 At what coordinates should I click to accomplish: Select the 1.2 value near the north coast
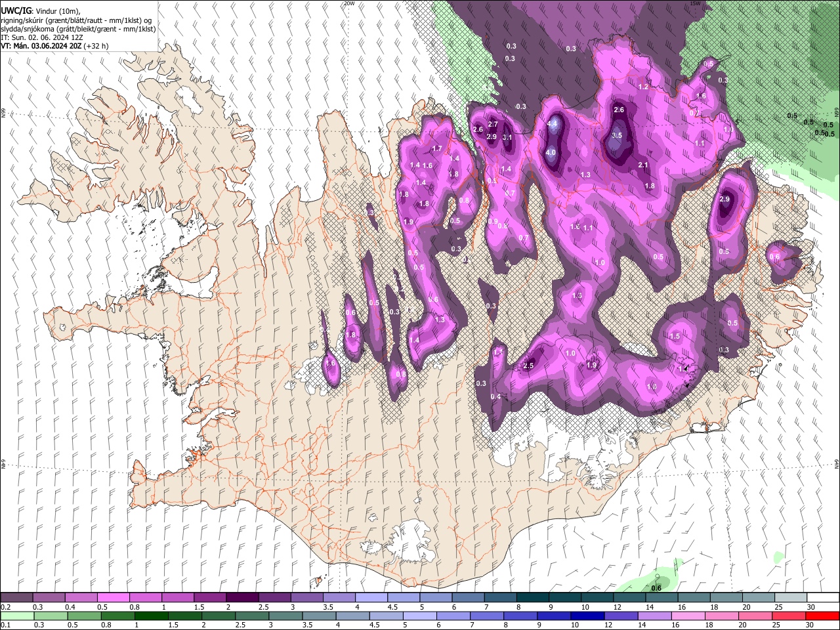(643, 87)
